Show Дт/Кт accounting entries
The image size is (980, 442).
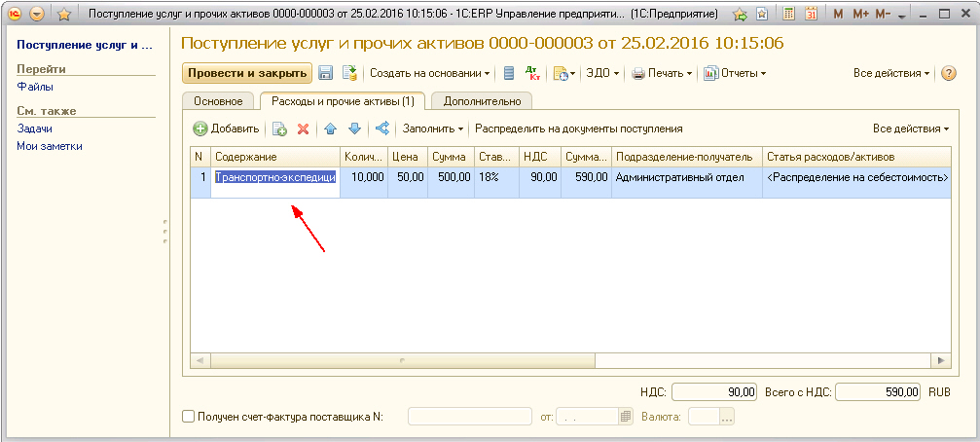pos(532,73)
